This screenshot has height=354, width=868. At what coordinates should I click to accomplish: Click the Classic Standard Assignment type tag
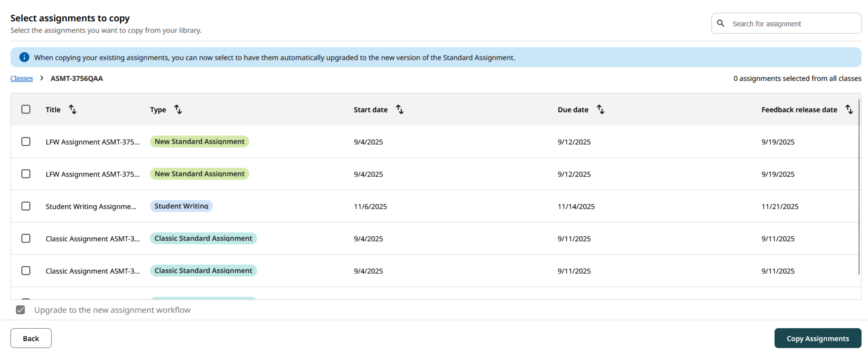[x=203, y=238]
